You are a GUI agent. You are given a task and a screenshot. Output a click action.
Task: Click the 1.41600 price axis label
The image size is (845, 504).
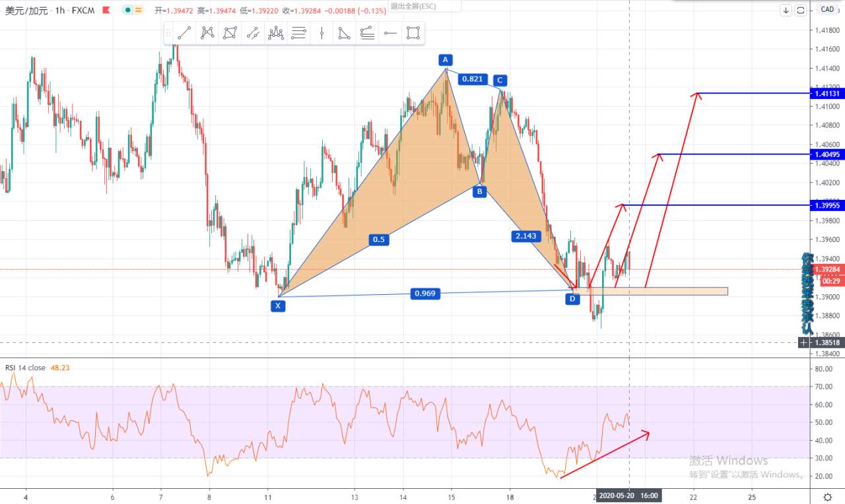pyautogui.click(x=827, y=49)
